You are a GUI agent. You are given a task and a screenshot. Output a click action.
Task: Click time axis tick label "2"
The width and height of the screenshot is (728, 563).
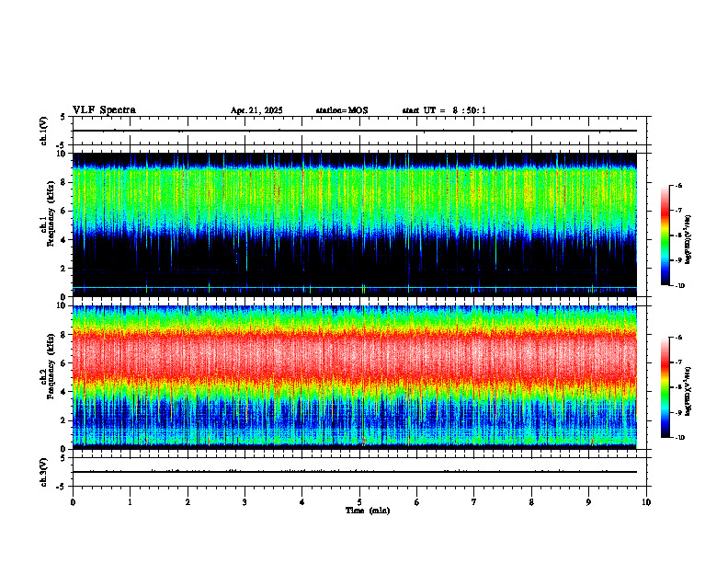tap(188, 502)
